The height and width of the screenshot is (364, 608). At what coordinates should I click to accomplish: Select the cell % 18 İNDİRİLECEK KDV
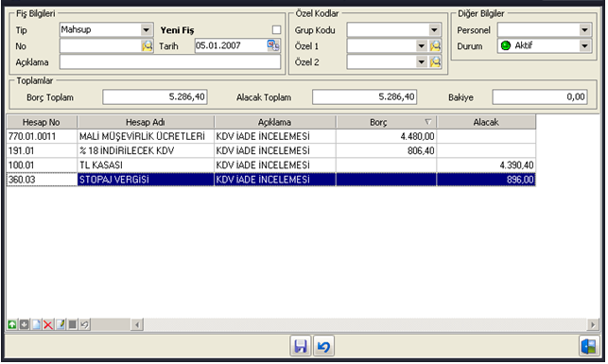click(146, 150)
